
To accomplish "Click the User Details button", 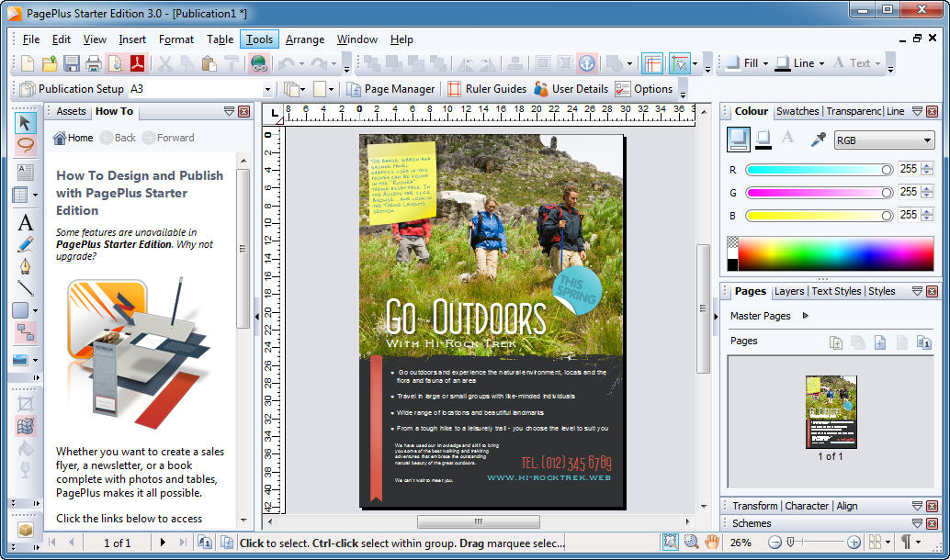I will pos(571,89).
